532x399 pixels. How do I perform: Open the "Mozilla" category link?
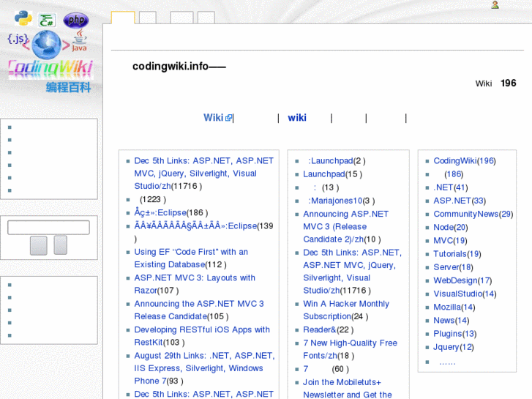pyautogui.click(x=446, y=307)
